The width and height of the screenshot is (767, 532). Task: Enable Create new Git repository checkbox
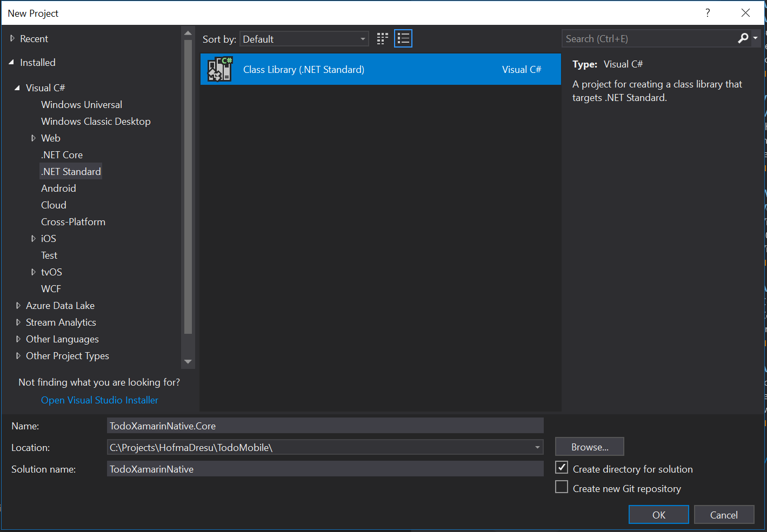[x=562, y=487]
